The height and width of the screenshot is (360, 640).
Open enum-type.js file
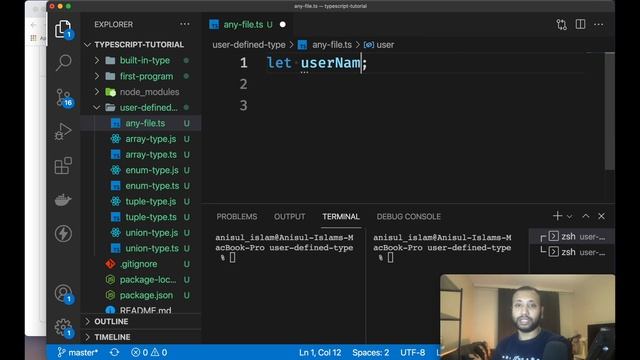pos(152,170)
